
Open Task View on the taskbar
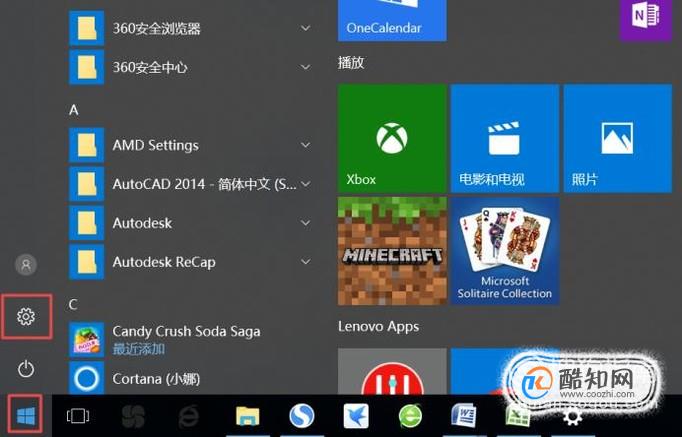78,416
